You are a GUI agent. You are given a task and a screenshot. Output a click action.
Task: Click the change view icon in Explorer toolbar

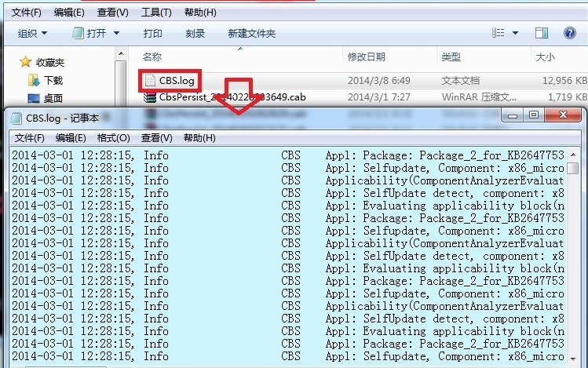pos(498,33)
